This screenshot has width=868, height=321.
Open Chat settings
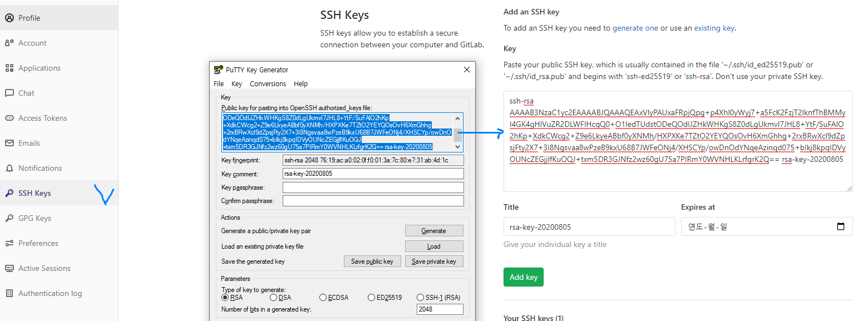[x=59, y=93]
